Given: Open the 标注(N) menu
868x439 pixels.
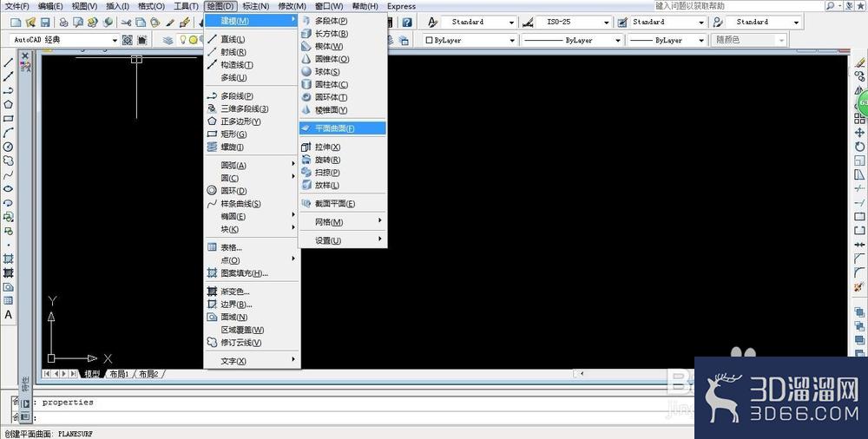Looking at the screenshot, I should coord(256,6).
